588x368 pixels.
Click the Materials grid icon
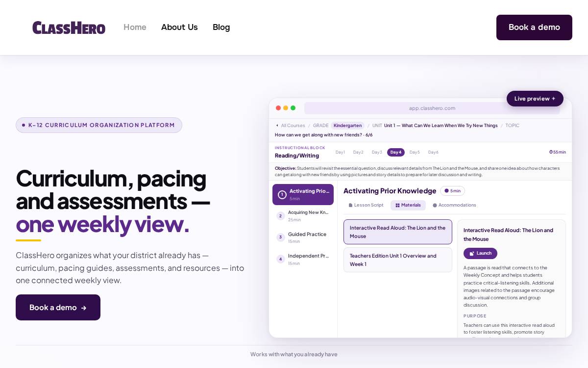click(x=397, y=205)
